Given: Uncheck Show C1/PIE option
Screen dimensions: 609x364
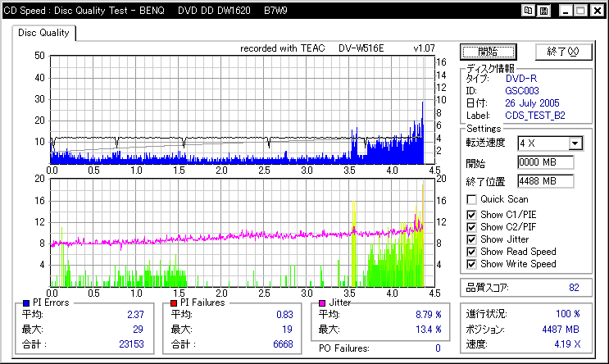Looking at the screenshot, I should tap(471, 215).
